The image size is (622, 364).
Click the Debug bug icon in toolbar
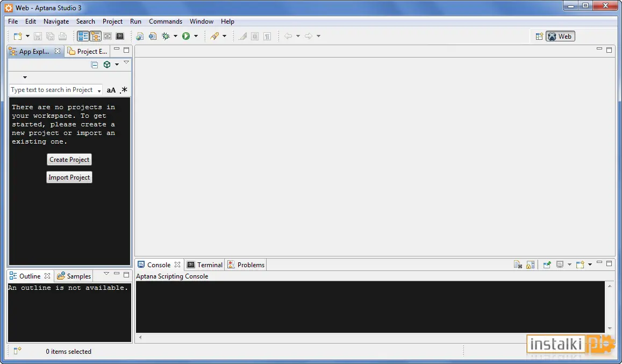[166, 36]
